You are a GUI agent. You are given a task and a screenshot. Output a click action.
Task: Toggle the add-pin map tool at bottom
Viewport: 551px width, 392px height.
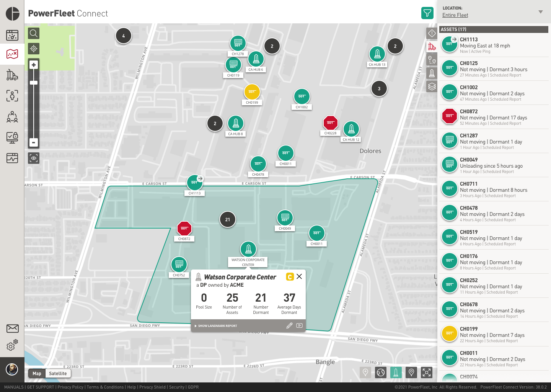[365, 372]
